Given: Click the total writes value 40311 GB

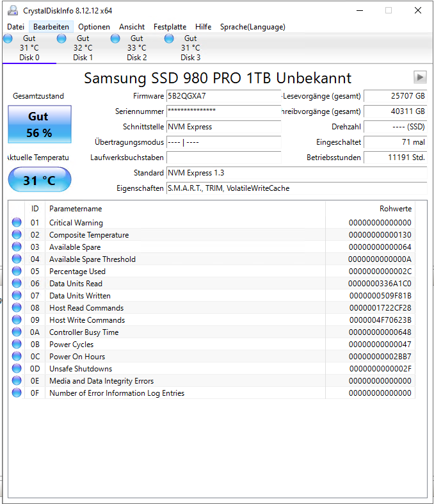Looking at the screenshot, I should [x=396, y=111].
